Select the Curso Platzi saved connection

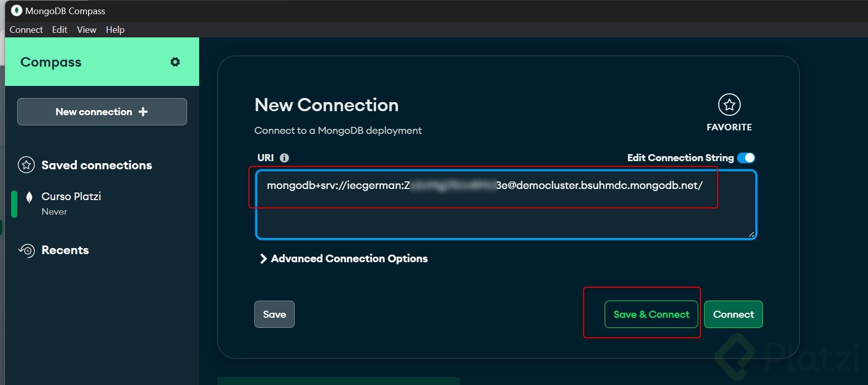(102, 204)
